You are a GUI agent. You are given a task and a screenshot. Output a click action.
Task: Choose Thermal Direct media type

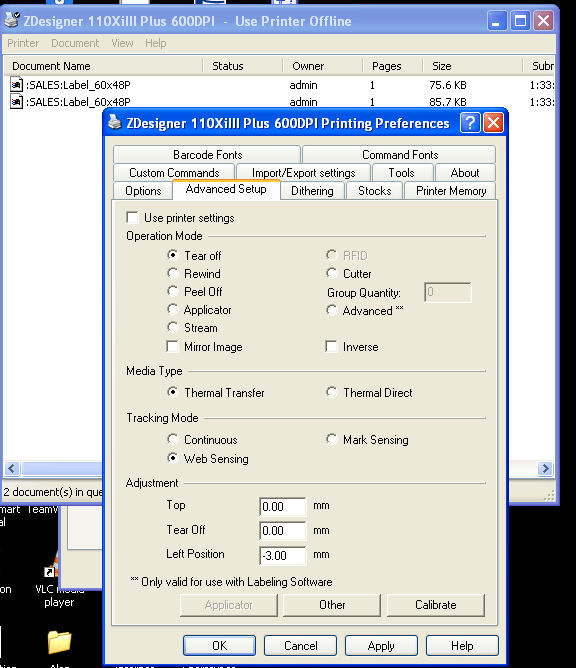[331, 392]
